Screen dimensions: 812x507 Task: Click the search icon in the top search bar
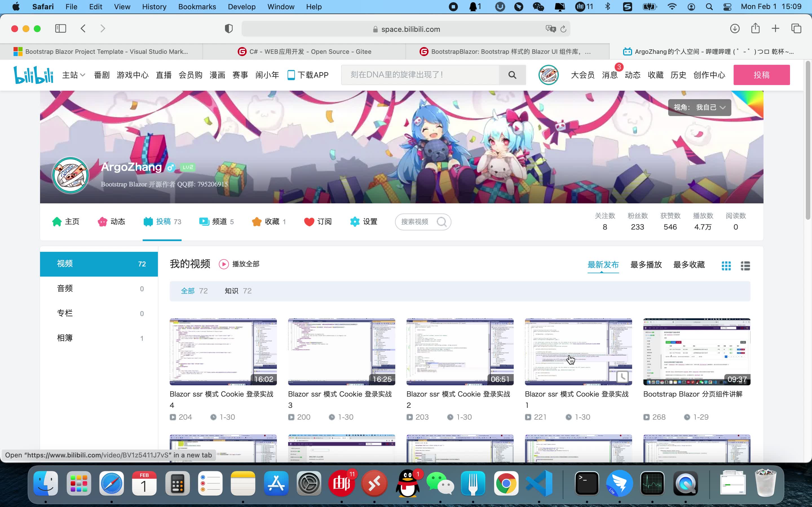pyautogui.click(x=512, y=74)
